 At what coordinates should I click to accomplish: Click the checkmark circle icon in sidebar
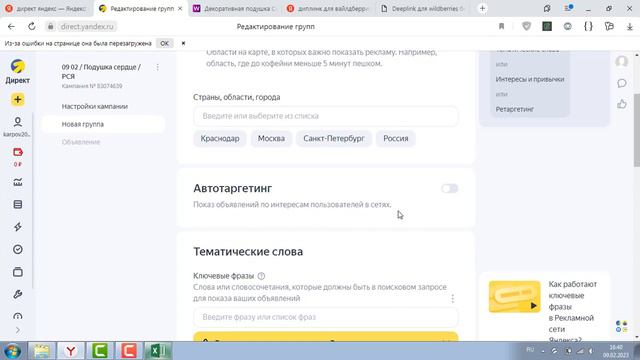[18, 249]
